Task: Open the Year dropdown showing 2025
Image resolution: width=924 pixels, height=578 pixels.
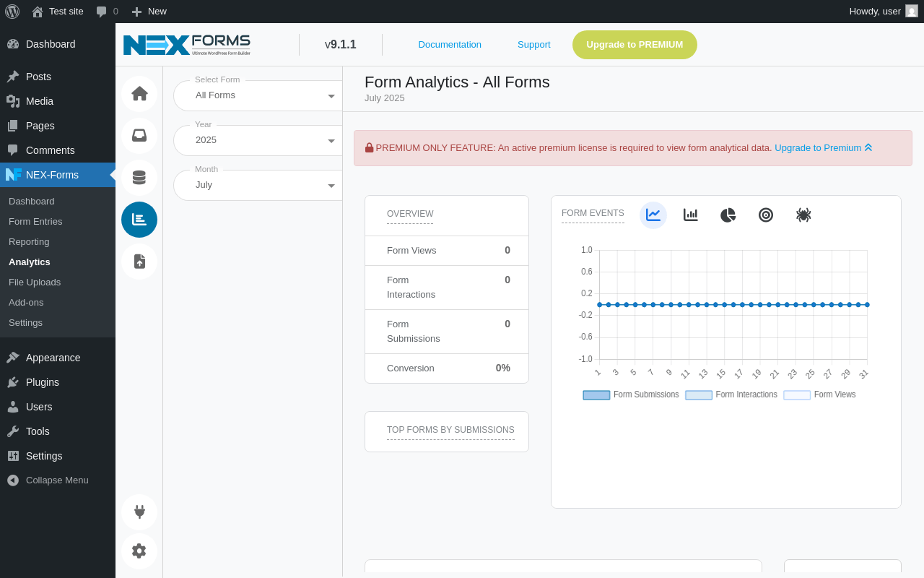Action: 258,140
